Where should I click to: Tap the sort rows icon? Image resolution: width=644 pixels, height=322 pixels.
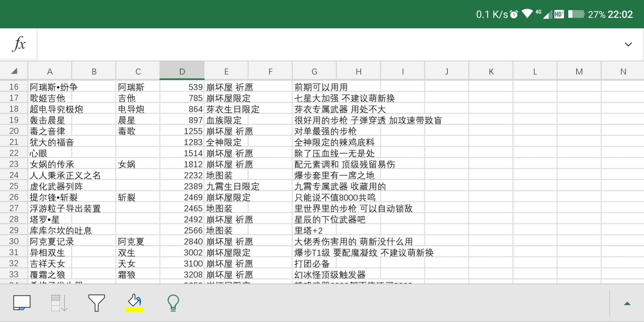point(59,303)
